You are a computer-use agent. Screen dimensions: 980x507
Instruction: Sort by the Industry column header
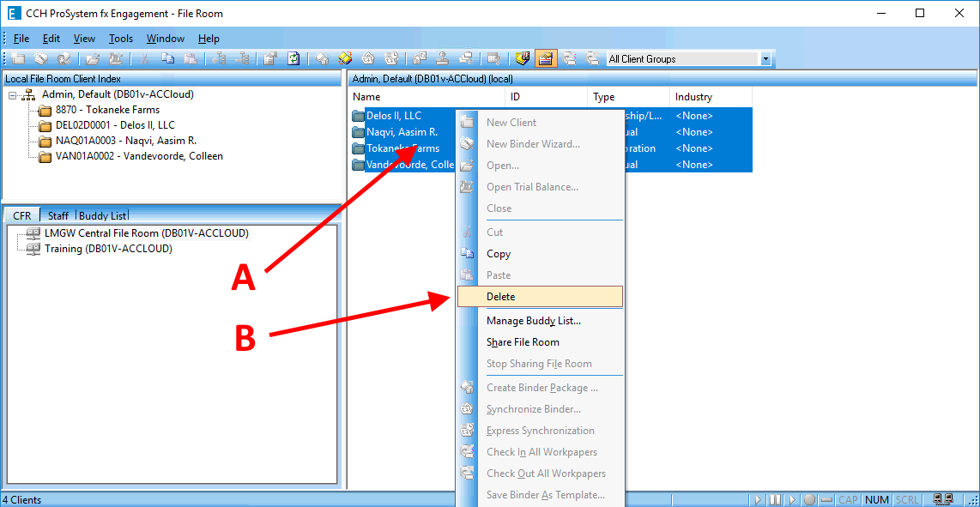pos(711,97)
